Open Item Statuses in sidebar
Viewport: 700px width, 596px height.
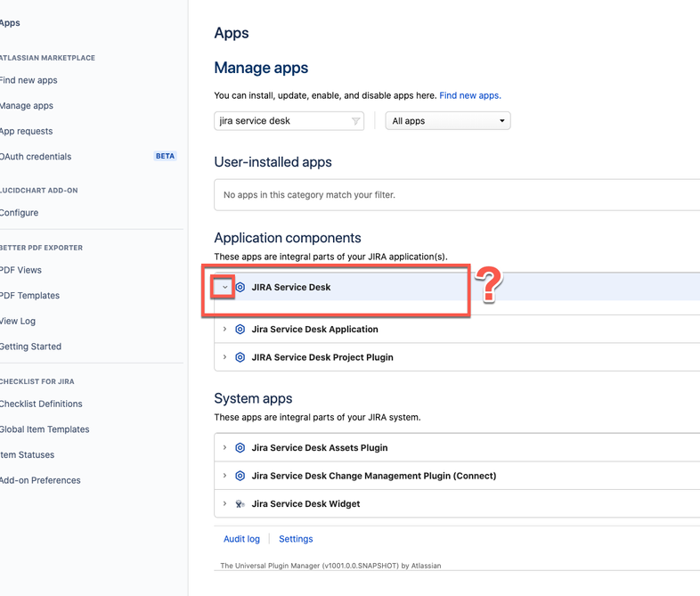(27, 455)
